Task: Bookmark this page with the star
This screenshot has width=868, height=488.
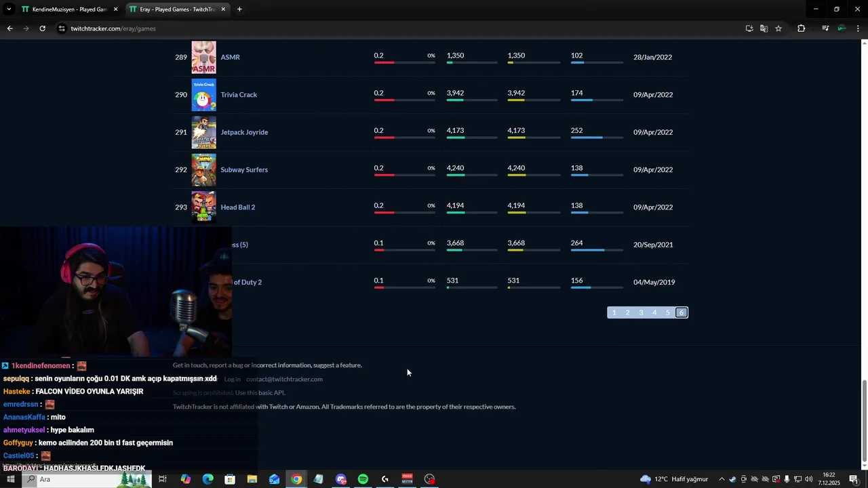Action: pos(778,28)
